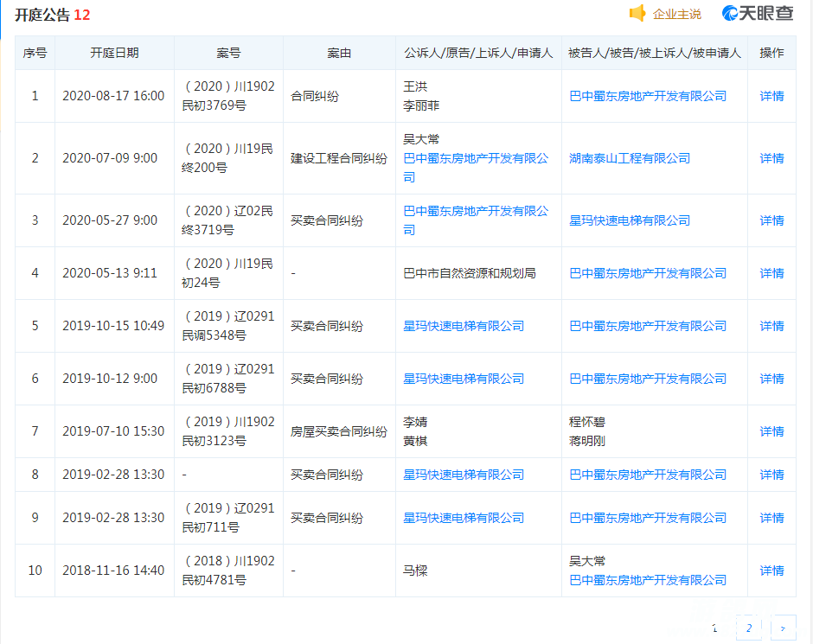813x644 pixels.
Task: Click the 天眼查 logo
Action: click(758, 13)
